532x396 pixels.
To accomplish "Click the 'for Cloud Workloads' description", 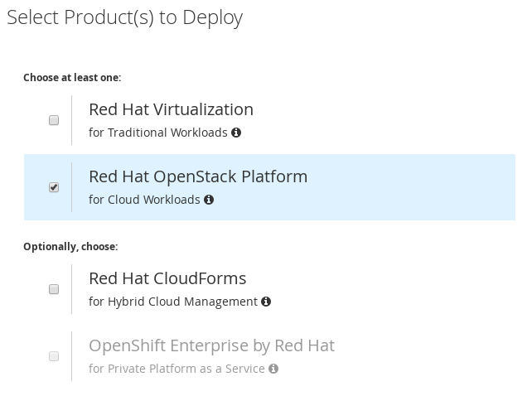I will 144,200.
